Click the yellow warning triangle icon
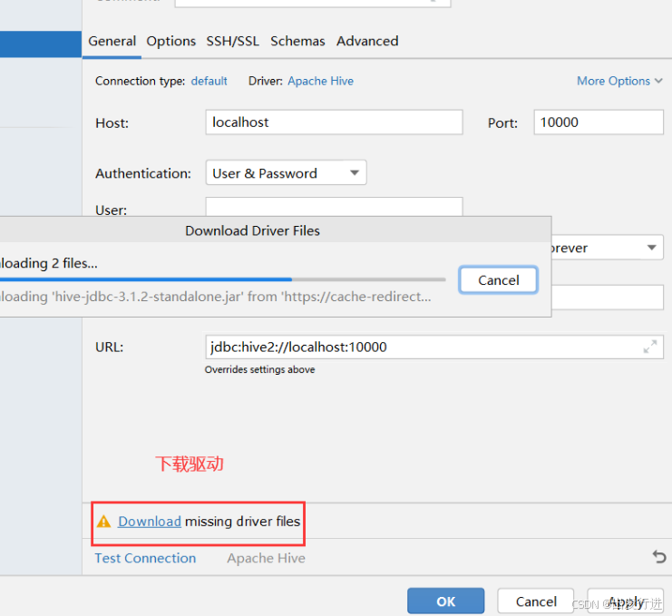 pyautogui.click(x=103, y=522)
